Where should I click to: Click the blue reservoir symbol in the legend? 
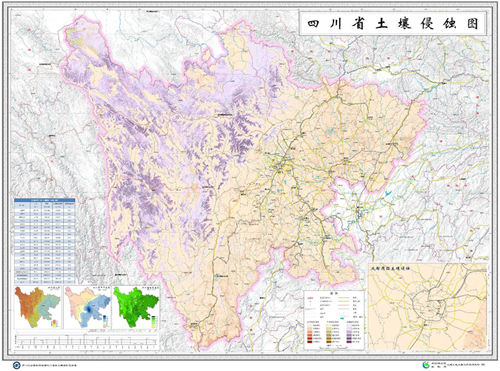[342, 318]
